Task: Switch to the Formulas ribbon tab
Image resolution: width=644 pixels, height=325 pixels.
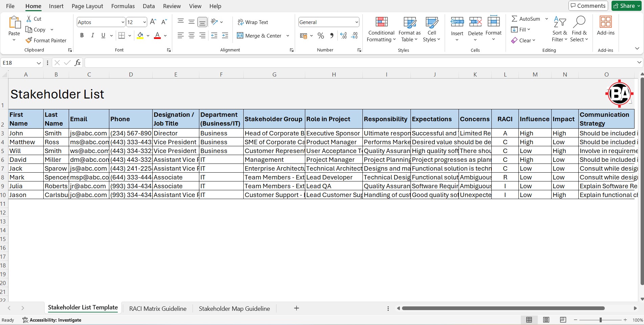Action: tap(123, 6)
